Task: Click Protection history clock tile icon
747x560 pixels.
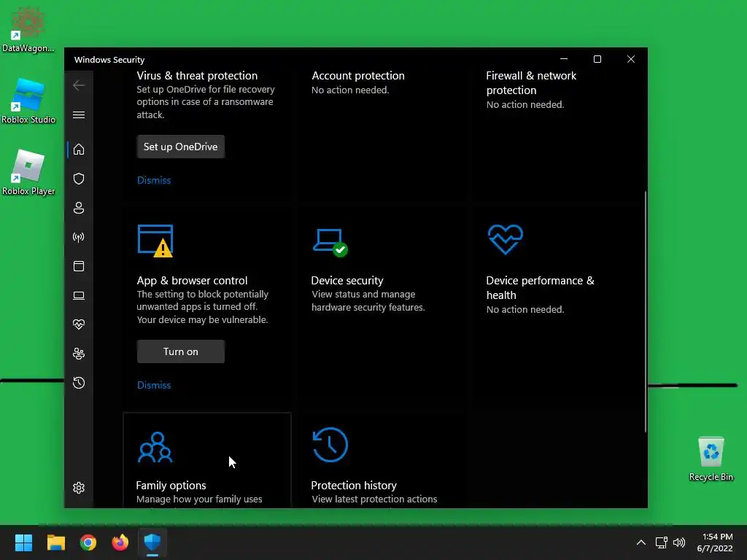Action: [330, 445]
